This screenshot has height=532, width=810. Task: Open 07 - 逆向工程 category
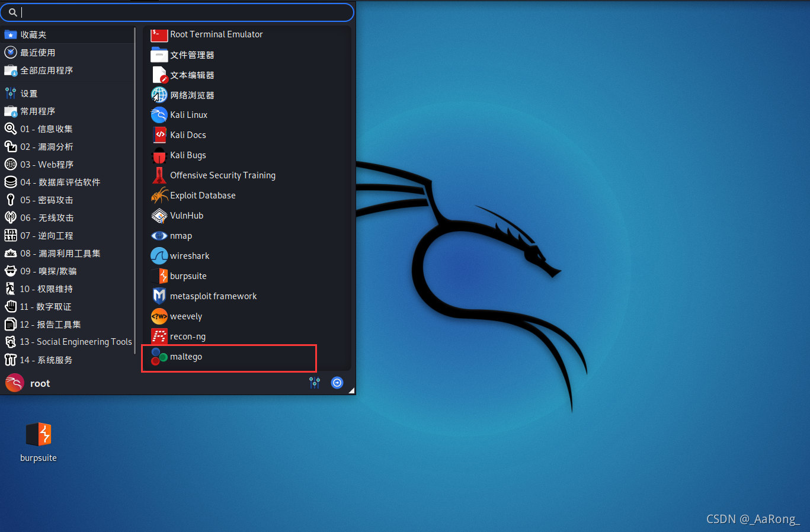pyautogui.click(x=68, y=236)
